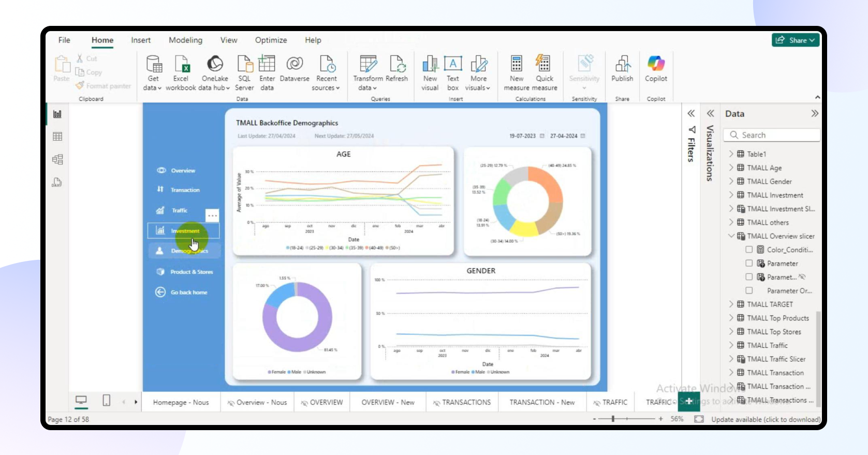This screenshot has width=868, height=455.
Task: Publish the report
Action: coord(622,69)
